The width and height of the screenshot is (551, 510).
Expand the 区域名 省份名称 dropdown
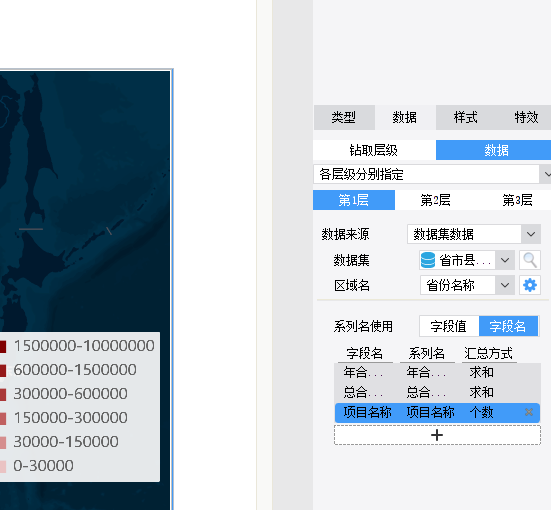click(x=505, y=285)
